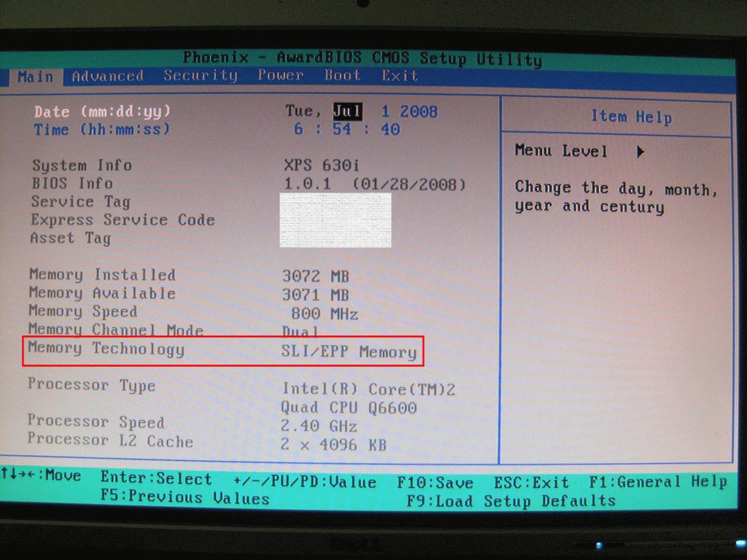Click the Processor Speed label

click(96, 421)
